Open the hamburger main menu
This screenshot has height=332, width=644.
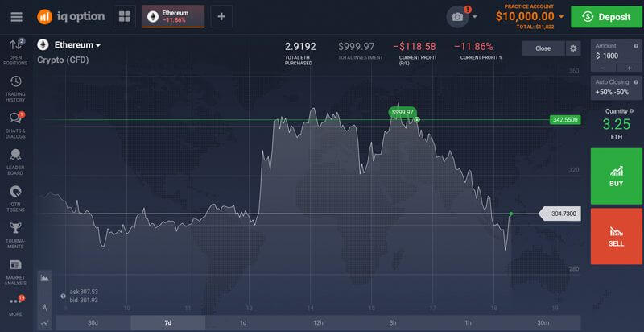(x=17, y=17)
